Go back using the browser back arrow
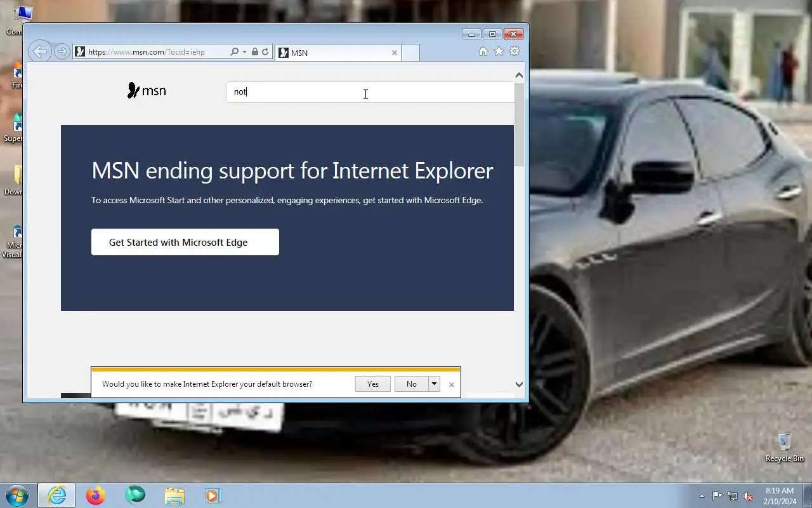Screen dimensions: 812x508 39,51
